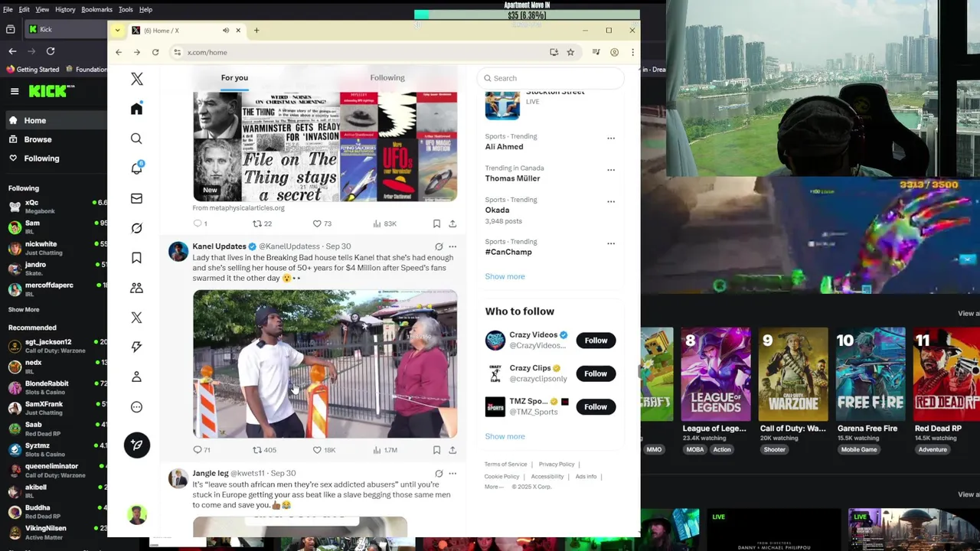This screenshot has width=980, height=551.
Task: Click the X logo in the sidebar
Action: (136, 79)
